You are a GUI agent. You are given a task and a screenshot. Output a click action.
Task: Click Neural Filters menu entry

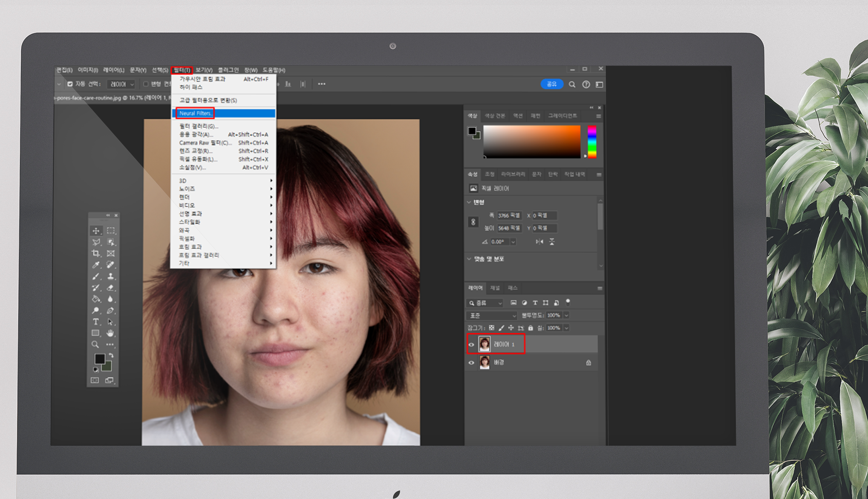[195, 113]
